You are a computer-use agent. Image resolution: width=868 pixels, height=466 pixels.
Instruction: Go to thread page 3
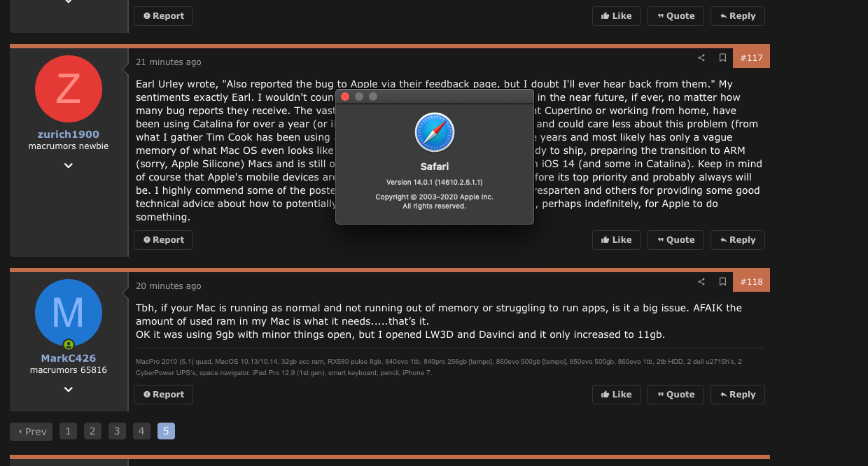coord(117,431)
